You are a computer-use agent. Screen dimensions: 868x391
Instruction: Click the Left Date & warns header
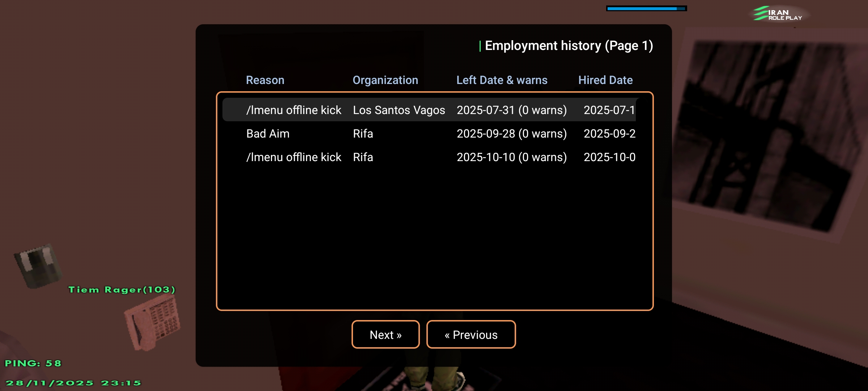(x=502, y=80)
